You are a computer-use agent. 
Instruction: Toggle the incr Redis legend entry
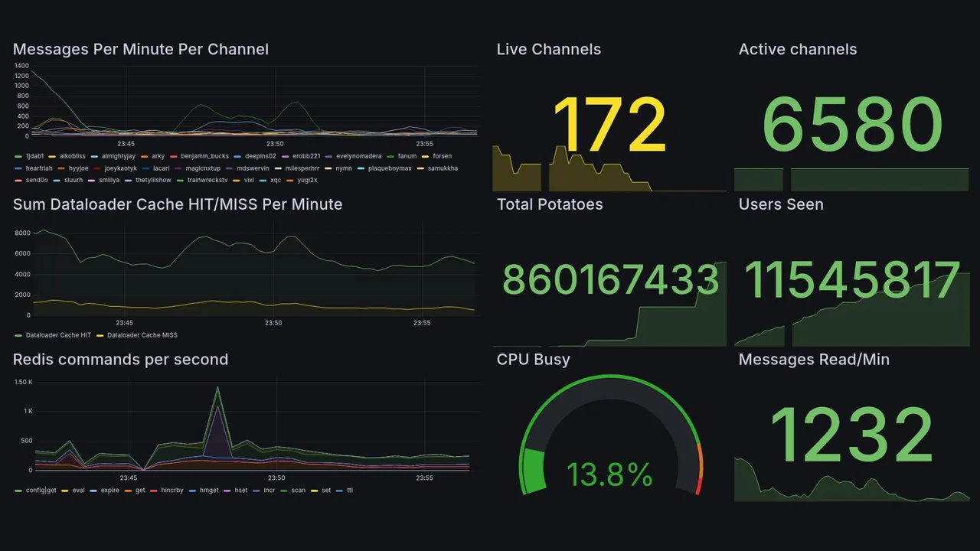pyautogui.click(x=269, y=491)
